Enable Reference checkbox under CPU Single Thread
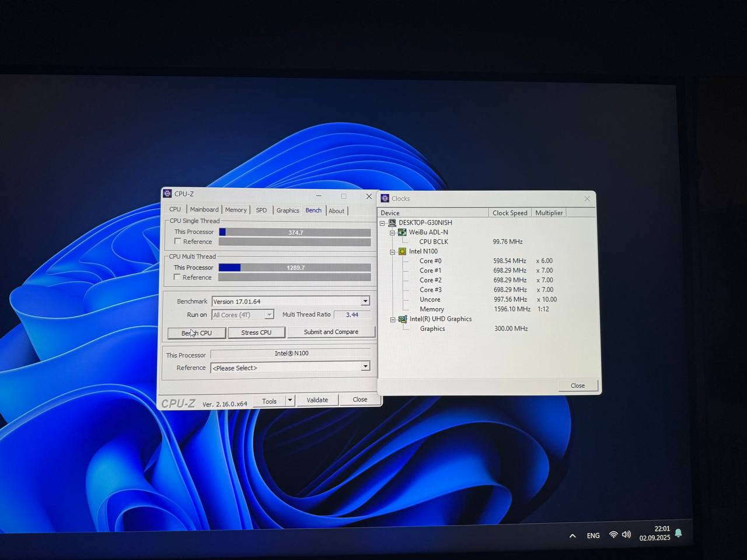The height and width of the screenshot is (560, 747). click(178, 241)
